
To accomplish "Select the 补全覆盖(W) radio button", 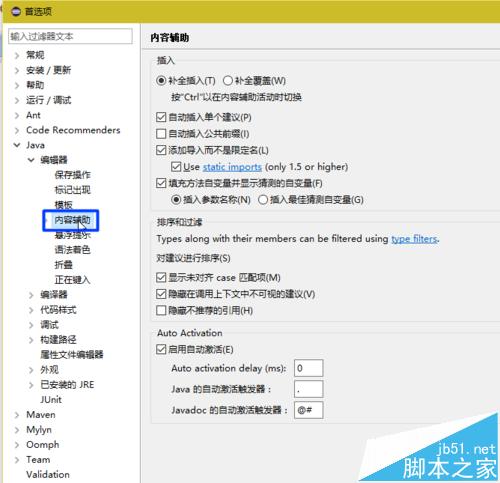I will click(228, 81).
